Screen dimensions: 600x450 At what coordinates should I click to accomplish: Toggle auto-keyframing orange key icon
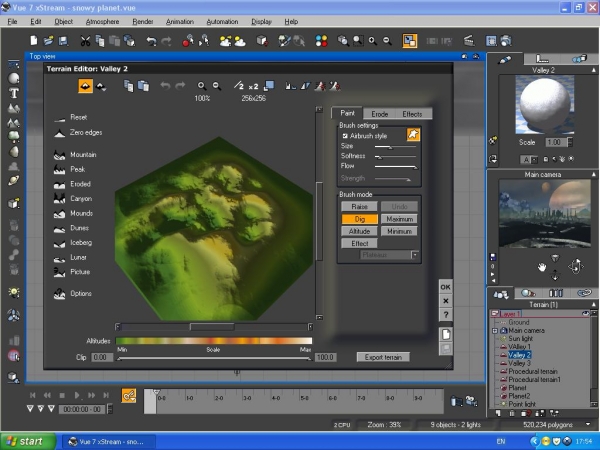(x=129, y=395)
